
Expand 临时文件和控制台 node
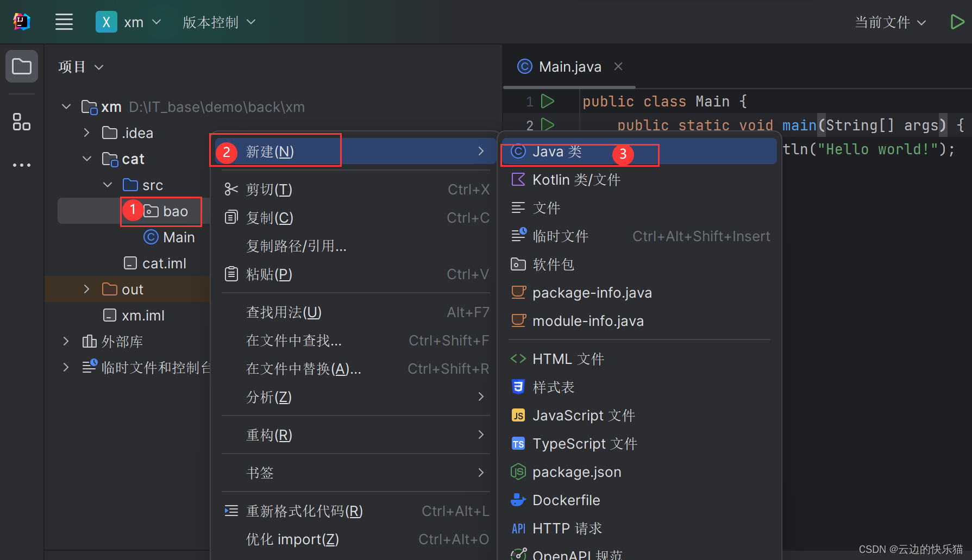point(66,367)
